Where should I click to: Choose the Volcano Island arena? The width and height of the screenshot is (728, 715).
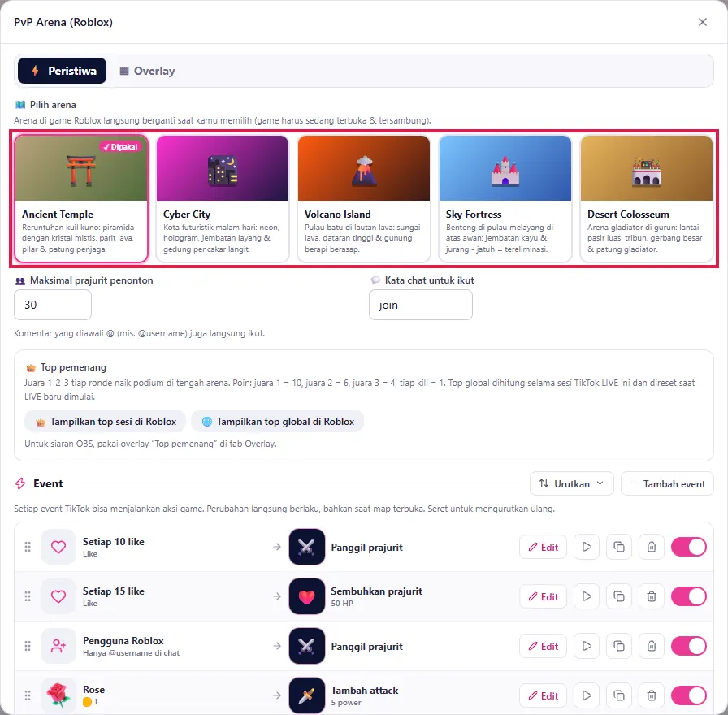point(364,199)
